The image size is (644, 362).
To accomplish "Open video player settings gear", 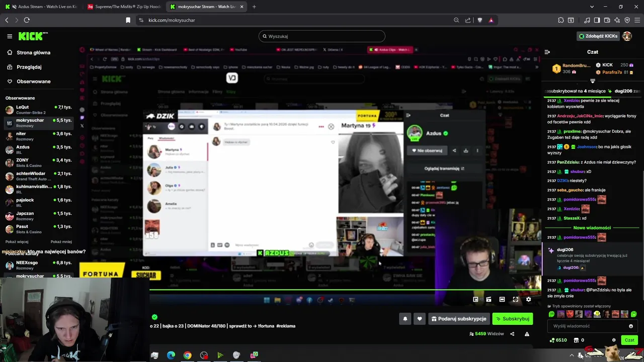I will coord(528,300).
